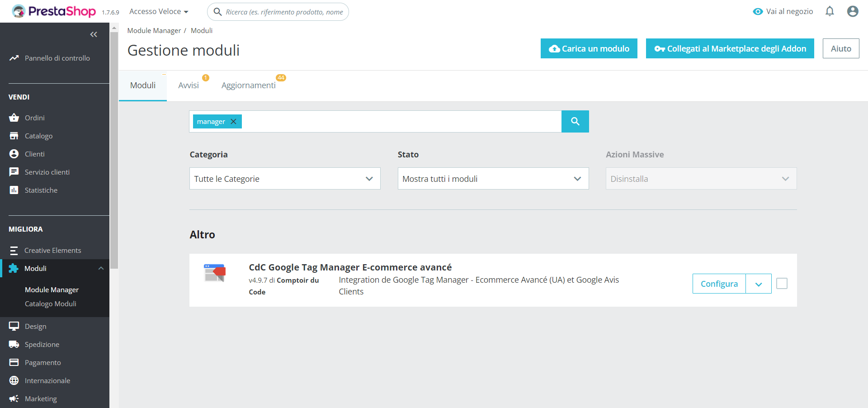This screenshot has height=408, width=868.
Task: Click key icon on Marketplace button
Action: click(x=660, y=49)
